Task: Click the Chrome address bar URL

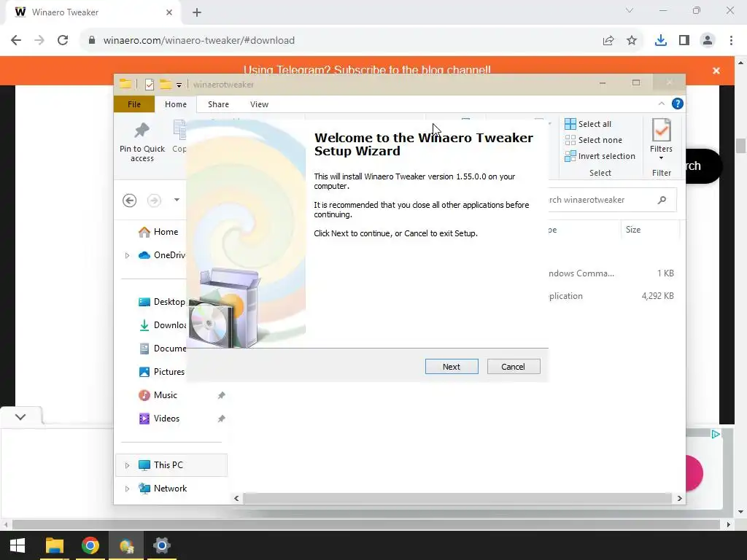Action: 198,41
